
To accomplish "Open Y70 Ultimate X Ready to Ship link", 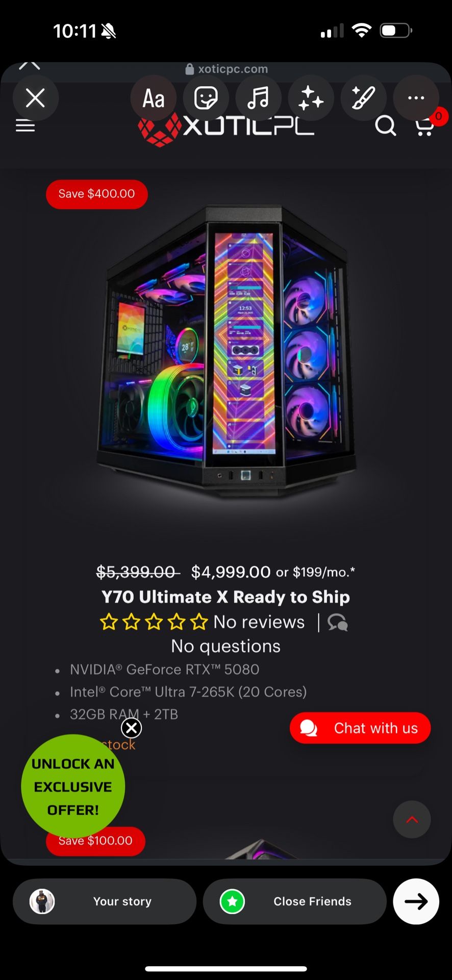I will (x=225, y=597).
